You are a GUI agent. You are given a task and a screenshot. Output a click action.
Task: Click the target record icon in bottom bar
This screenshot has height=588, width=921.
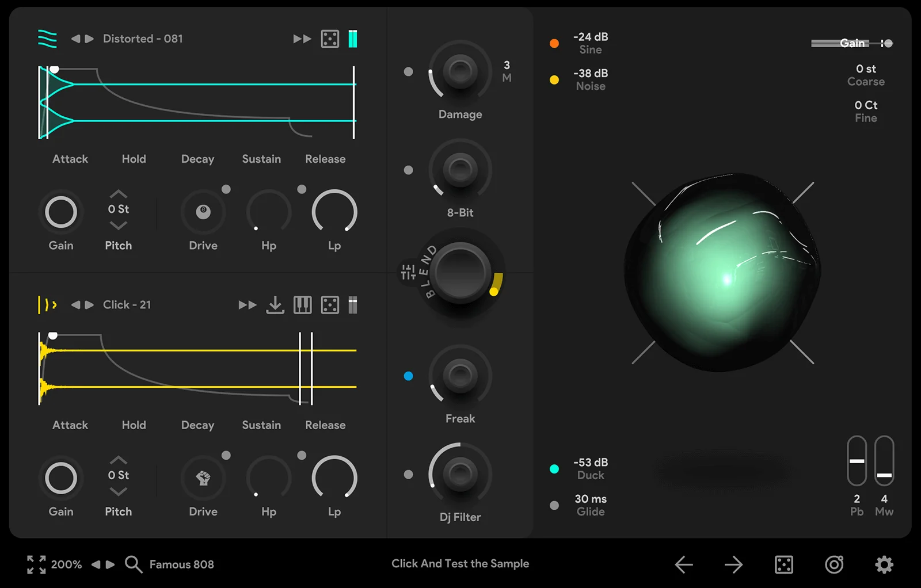[834, 564]
